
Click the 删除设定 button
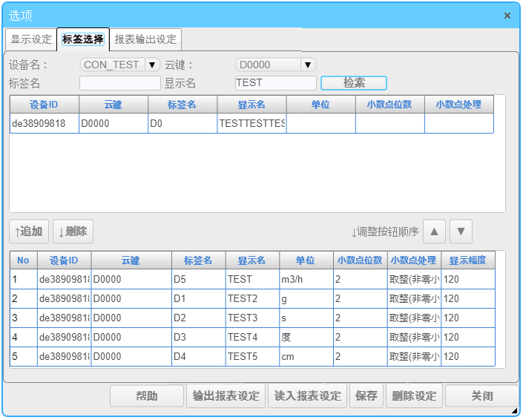point(414,396)
